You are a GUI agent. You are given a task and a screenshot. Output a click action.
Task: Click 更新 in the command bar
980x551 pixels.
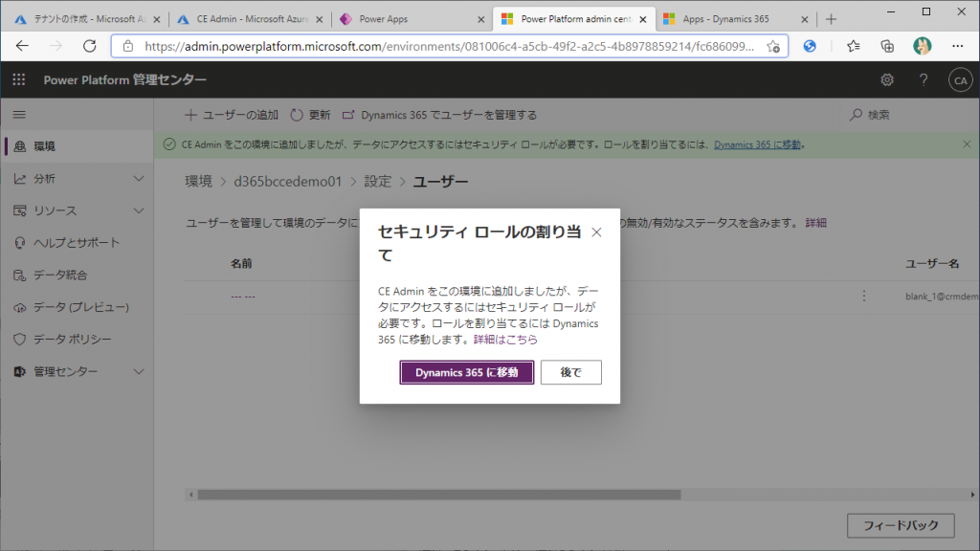[x=311, y=115]
